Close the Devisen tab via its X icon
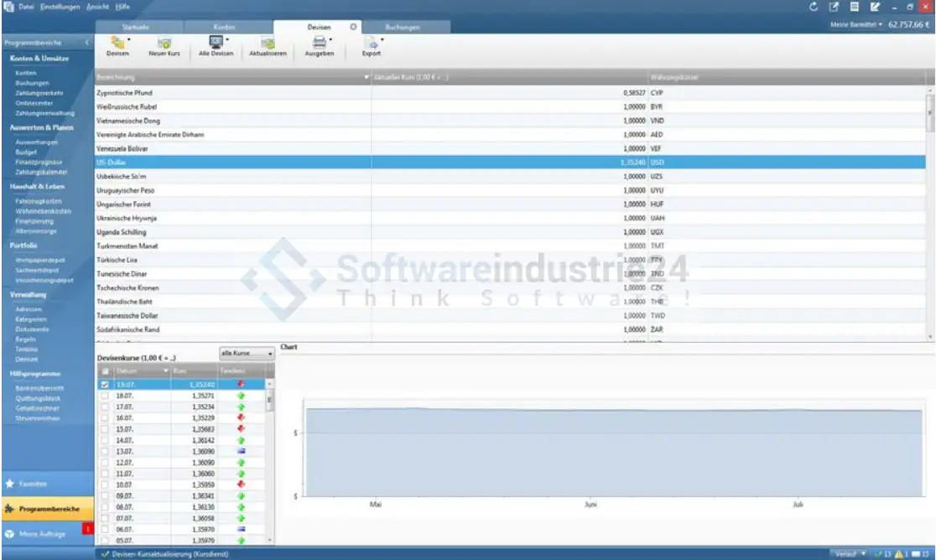 353,27
